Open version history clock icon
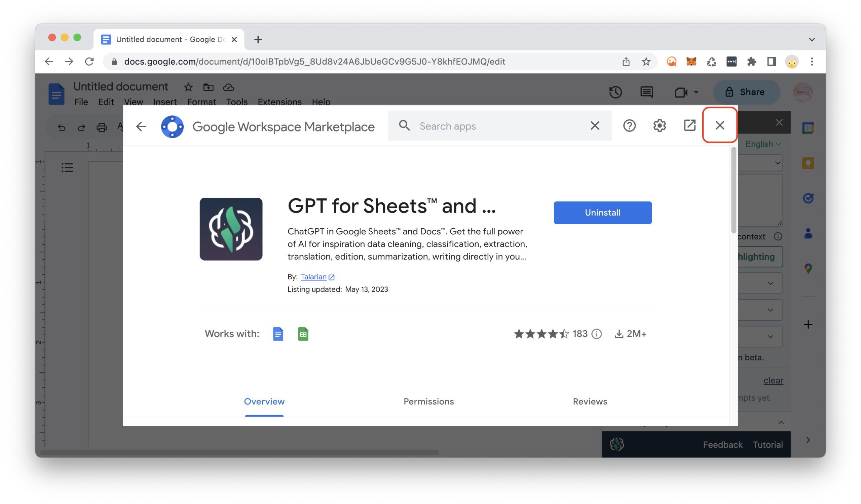Image resolution: width=861 pixels, height=504 pixels. (x=615, y=92)
